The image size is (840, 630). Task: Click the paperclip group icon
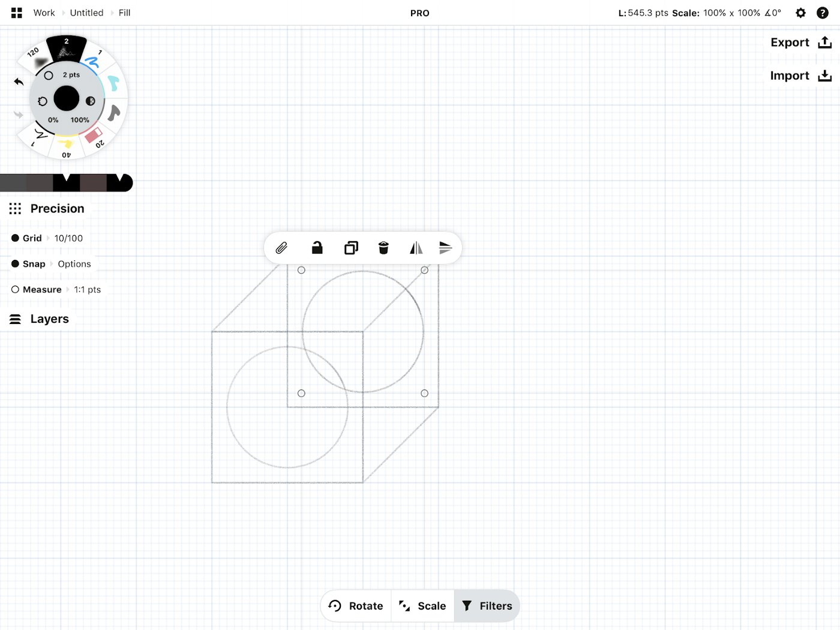pyautogui.click(x=281, y=248)
